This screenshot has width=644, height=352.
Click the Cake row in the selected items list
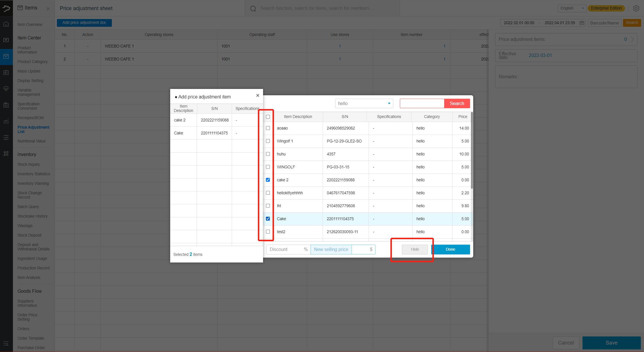click(x=216, y=133)
